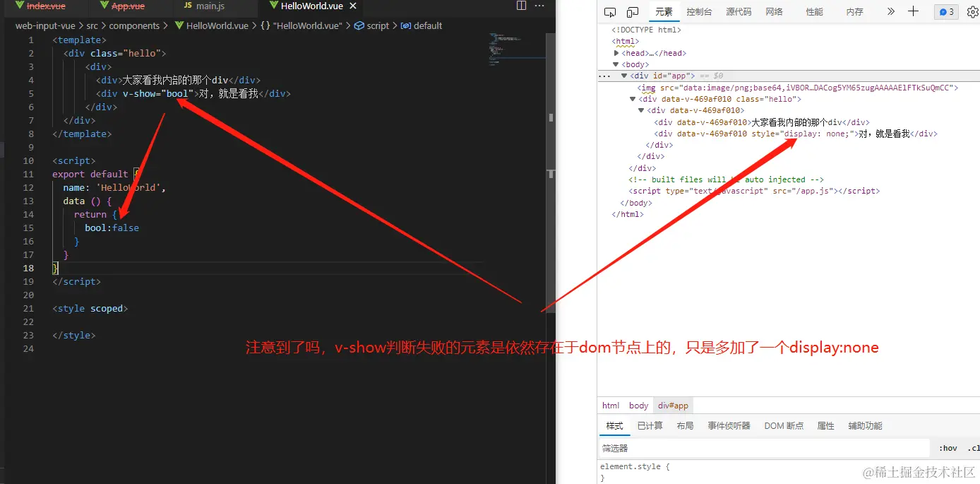Switch to the 属性 pane
The height and width of the screenshot is (484, 980).
point(825,425)
